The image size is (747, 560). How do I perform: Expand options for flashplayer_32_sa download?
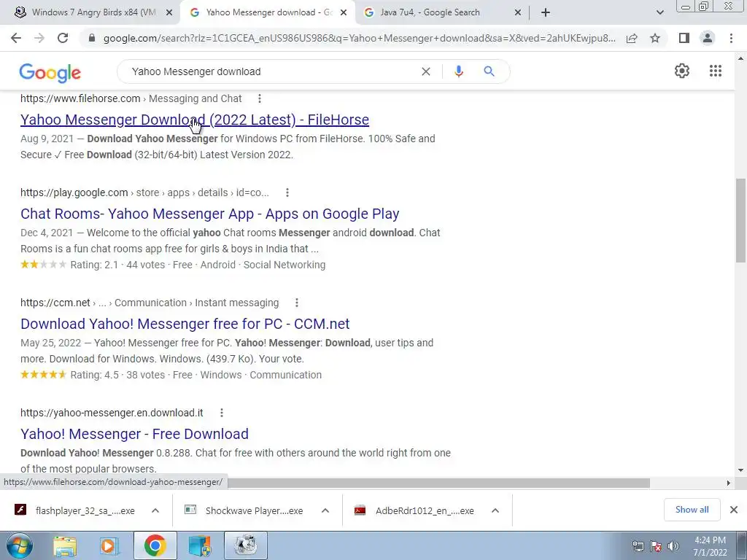[x=155, y=510]
